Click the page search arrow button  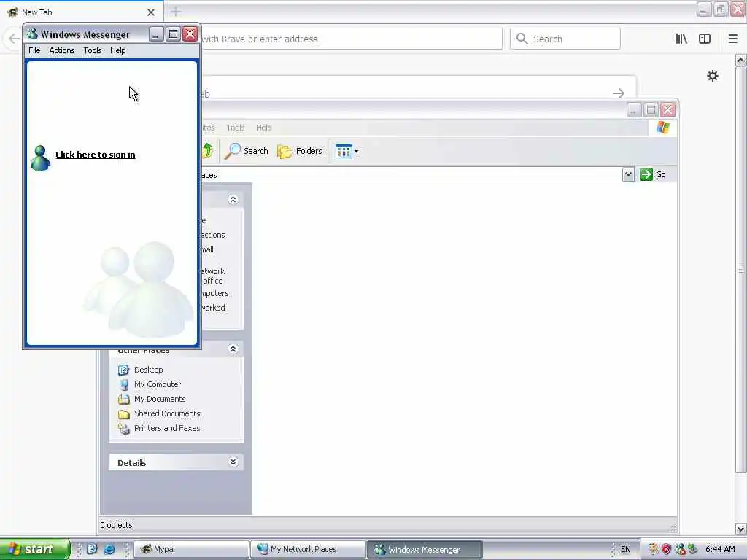pyautogui.click(x=619, y=93)
